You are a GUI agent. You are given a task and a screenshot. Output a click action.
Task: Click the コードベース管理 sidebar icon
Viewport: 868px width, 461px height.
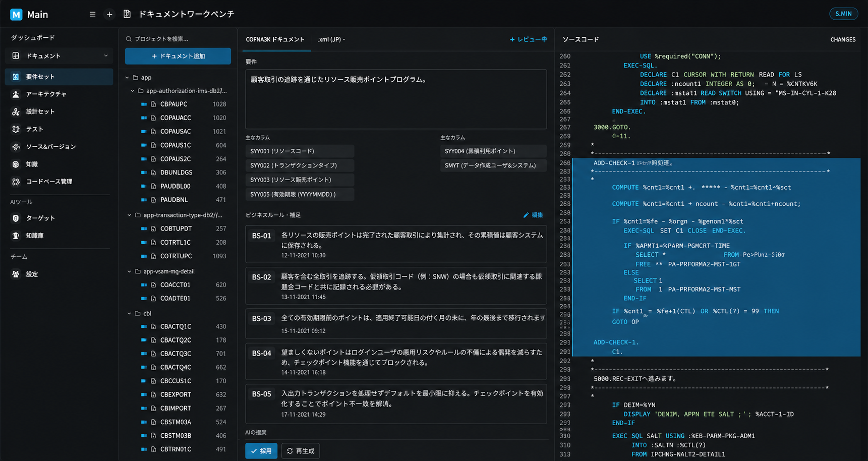coord(16,182)
